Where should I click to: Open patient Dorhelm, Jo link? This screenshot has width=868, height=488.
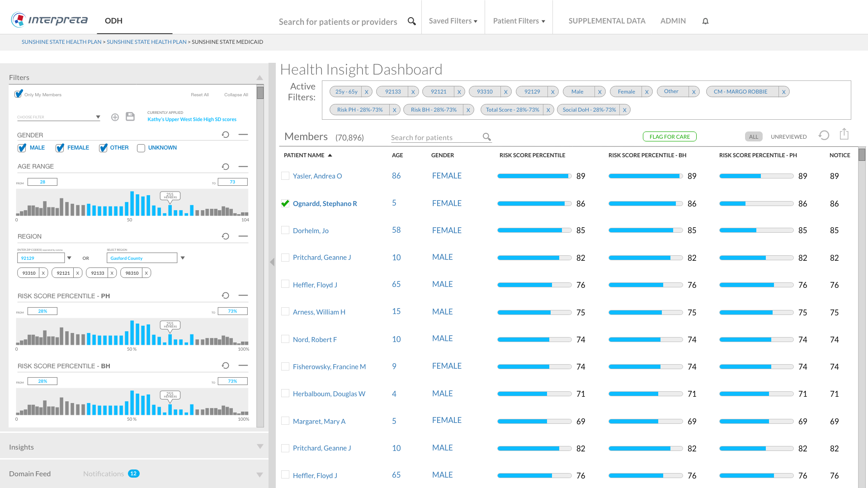click(x=311, y=230)
